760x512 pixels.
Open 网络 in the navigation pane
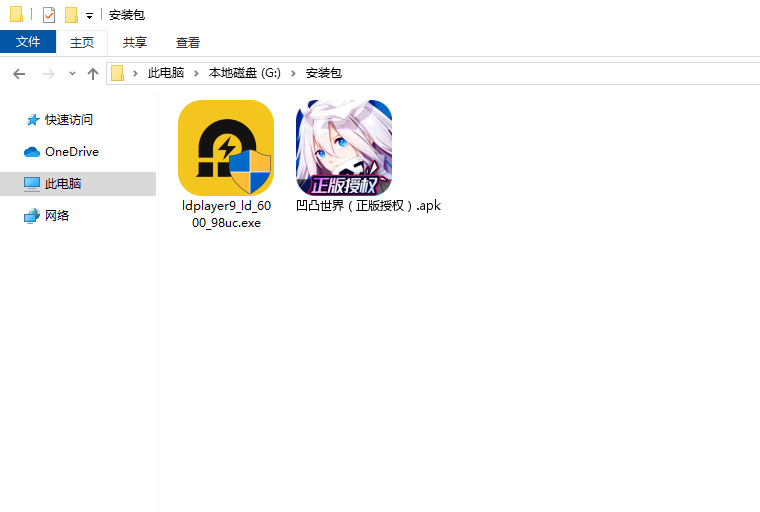point(57,215)
